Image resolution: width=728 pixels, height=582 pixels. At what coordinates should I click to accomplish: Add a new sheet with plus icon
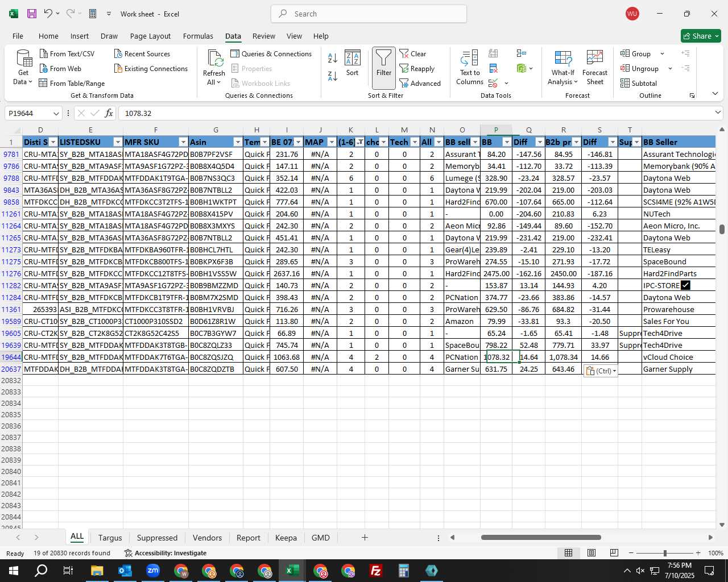[x=365, y=537]
